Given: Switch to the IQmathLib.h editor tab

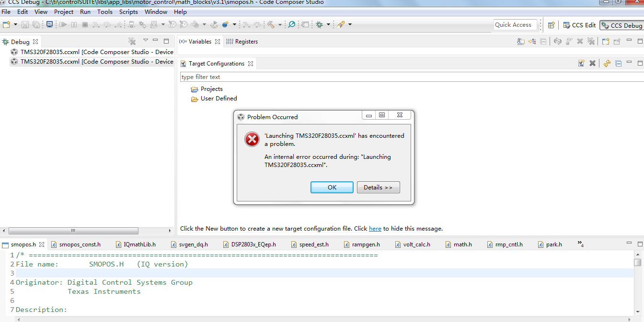Looking at the screenshot, I should point(136,244).
